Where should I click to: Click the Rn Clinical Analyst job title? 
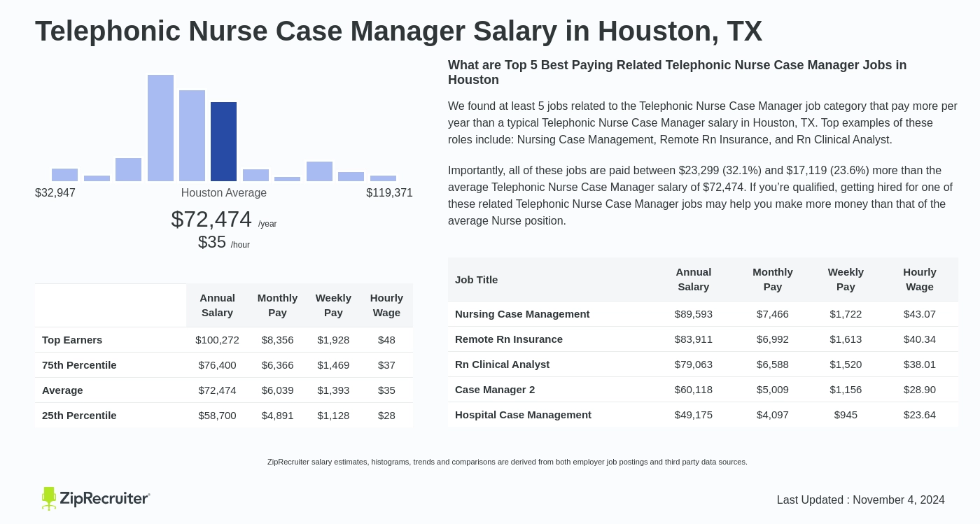(x=502, y=364)
